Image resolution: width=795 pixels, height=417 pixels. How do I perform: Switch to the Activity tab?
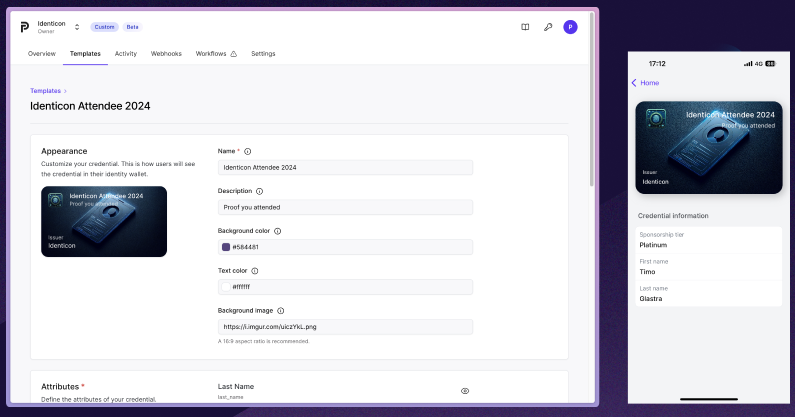tap(126, 53)
